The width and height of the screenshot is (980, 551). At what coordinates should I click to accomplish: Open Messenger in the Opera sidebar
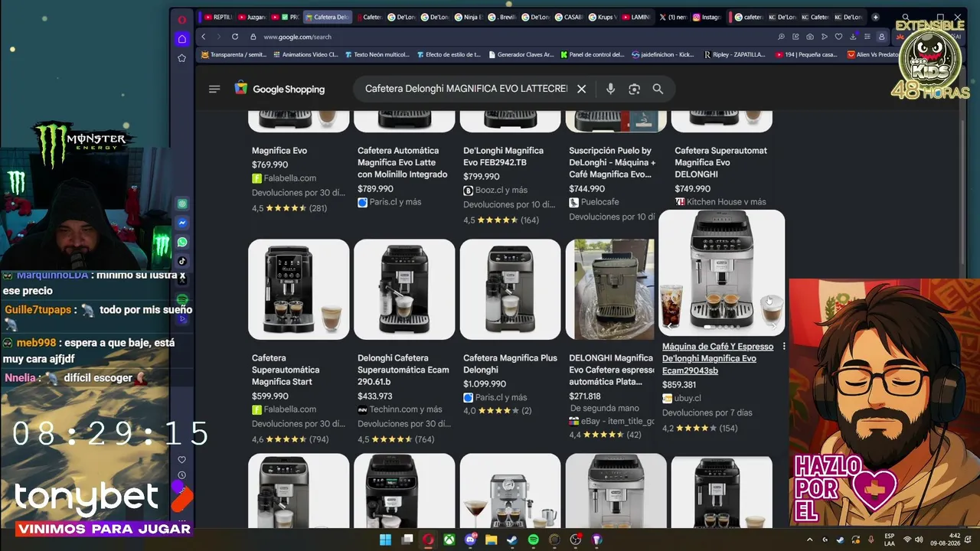tap(182, 223)
